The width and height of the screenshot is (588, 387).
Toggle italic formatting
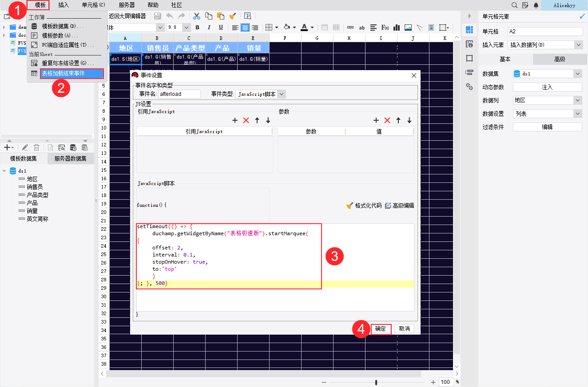click(209, 28)
